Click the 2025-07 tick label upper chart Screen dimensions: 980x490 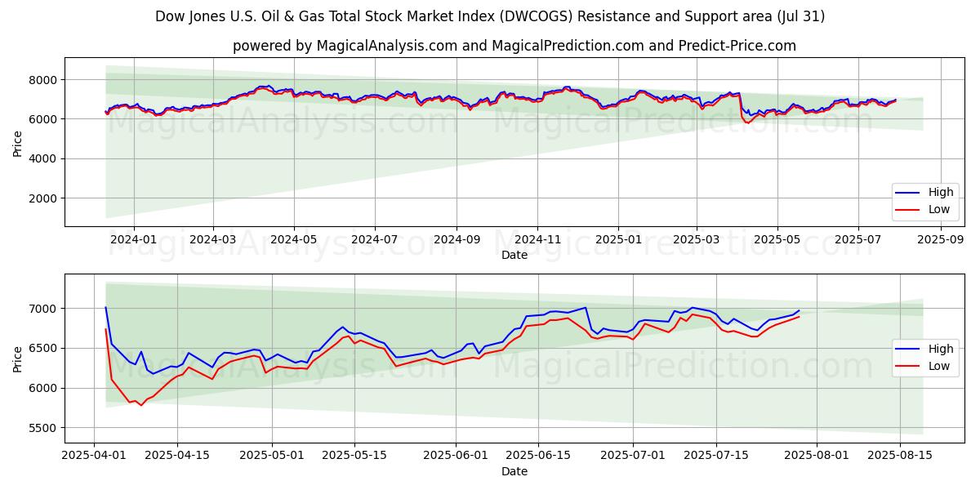(x=858, y=239)
